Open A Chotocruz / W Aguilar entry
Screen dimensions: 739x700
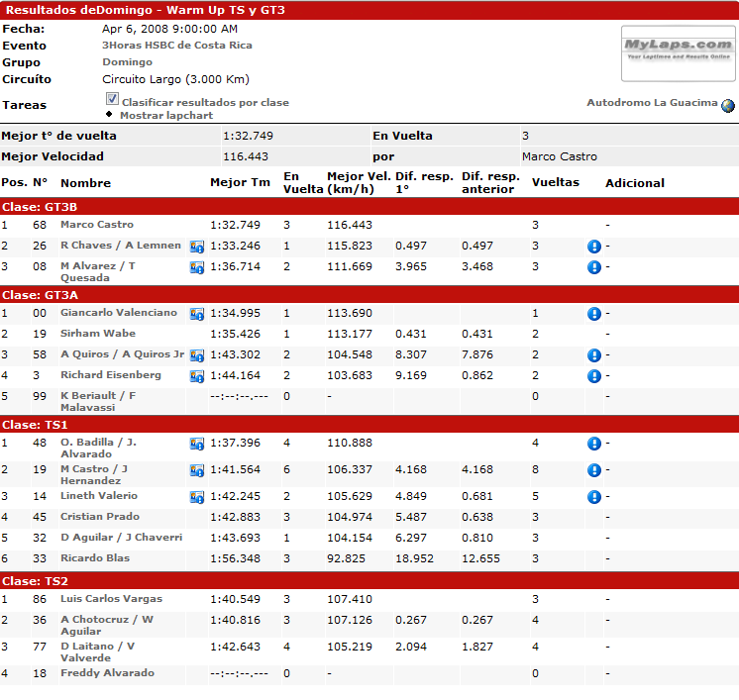click(107, 625)
